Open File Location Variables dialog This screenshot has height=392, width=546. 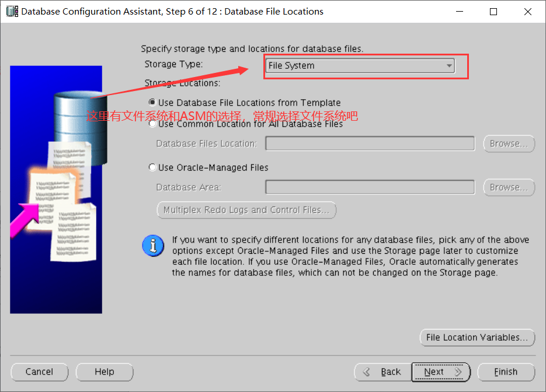tap(477, 337)
